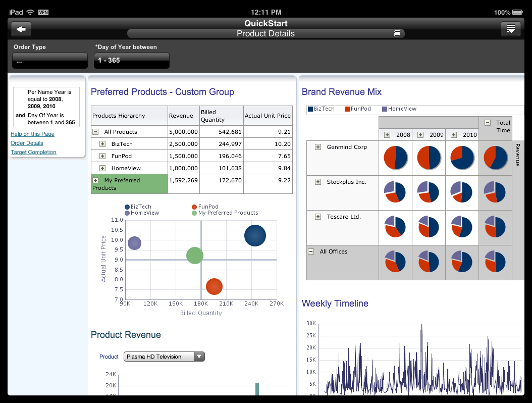
Task: Follow the Target Completion link
Action: [x=33, y=153]
